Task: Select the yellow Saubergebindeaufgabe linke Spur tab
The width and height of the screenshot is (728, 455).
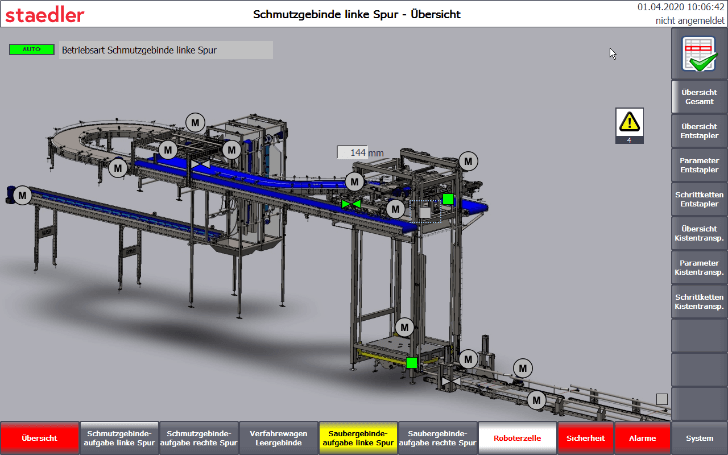Action: [356, 438]
